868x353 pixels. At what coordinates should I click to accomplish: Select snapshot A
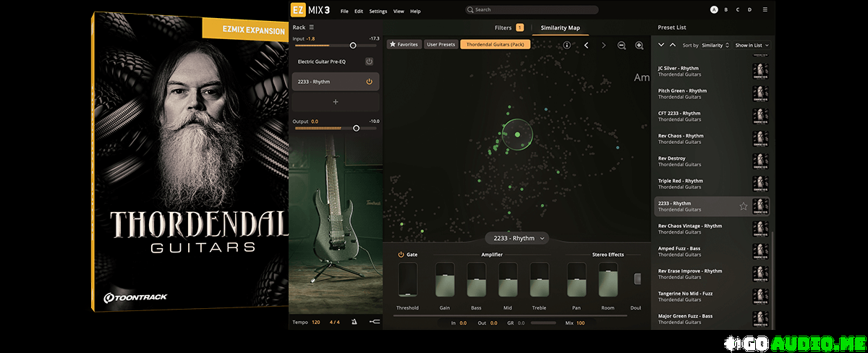coord(714,9)
